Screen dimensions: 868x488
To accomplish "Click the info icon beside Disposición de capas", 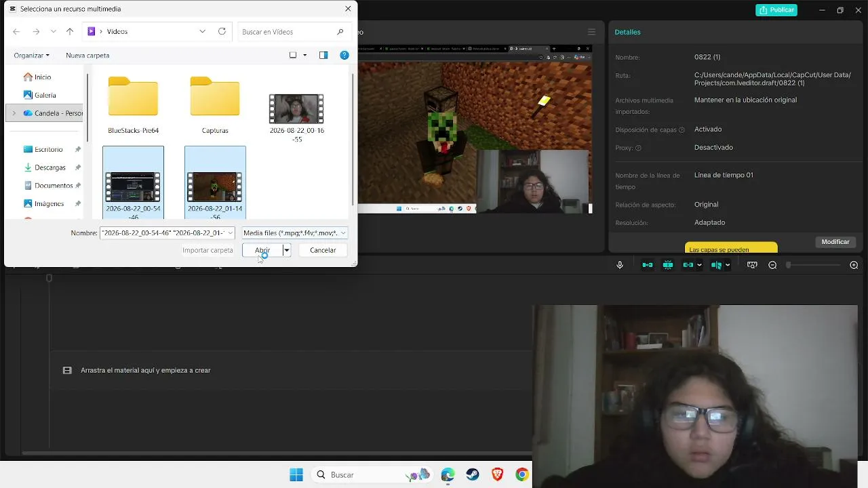I will (682, 130).
